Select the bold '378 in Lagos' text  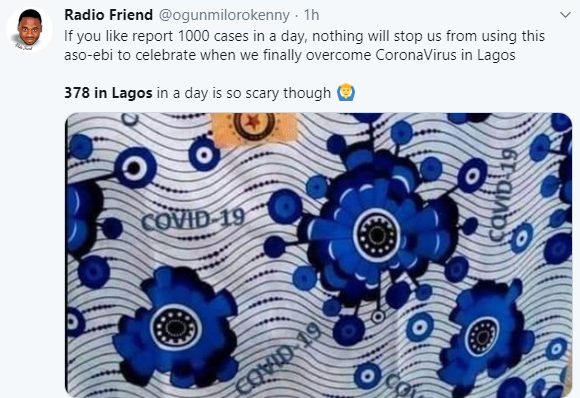(108, 93)
